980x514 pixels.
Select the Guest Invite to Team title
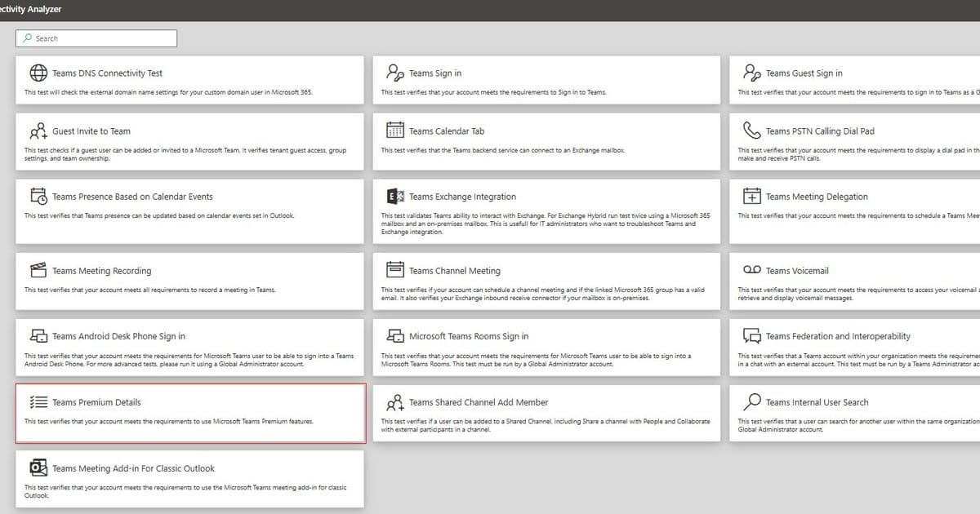coord(91,131)
